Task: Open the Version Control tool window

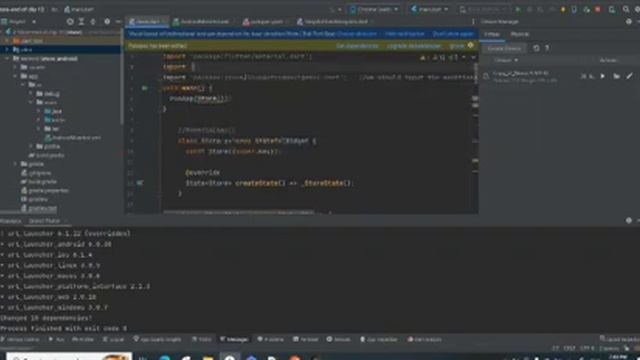Action: click(x=20, y=340)
